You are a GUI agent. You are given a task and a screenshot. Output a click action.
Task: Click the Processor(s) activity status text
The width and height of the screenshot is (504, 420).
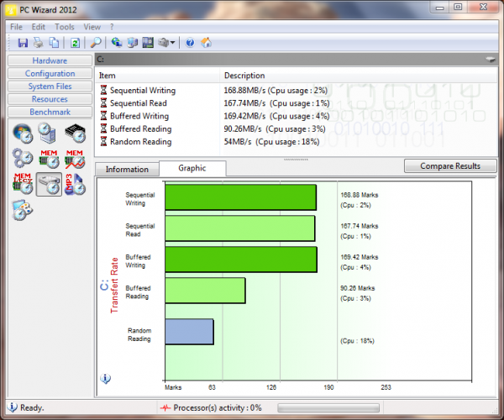click(218, 407)
